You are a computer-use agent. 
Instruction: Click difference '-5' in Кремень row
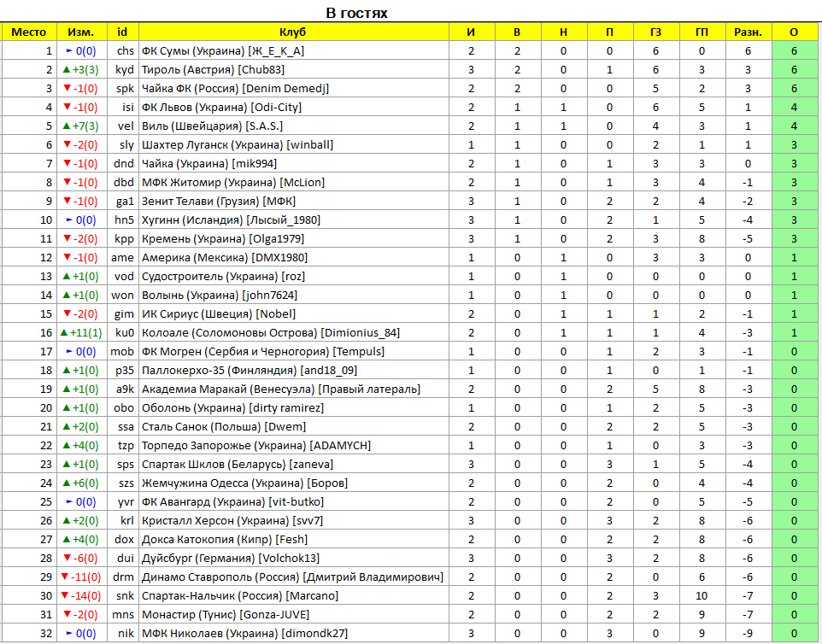point(748,239)
